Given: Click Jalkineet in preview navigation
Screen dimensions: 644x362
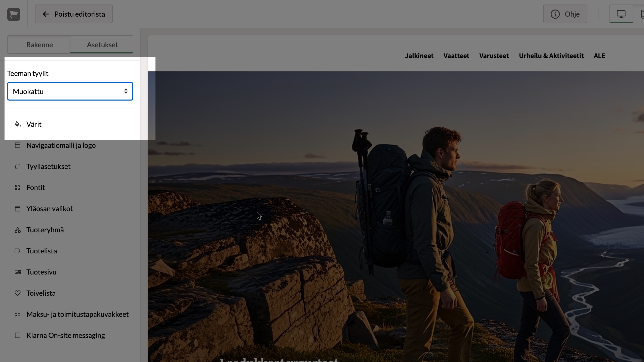Looking at the screenshot, I should [419, 56].
